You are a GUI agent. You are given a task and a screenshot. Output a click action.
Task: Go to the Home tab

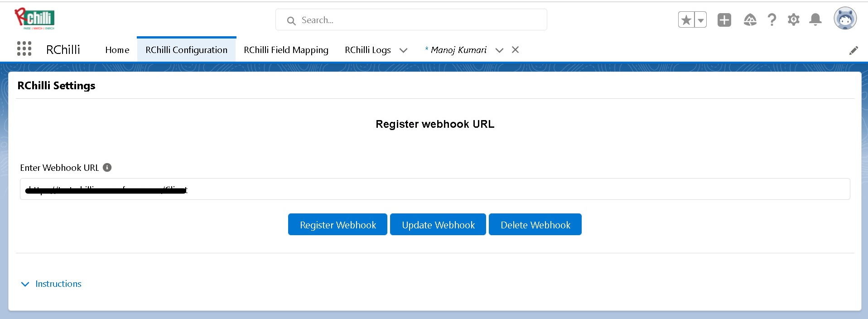coord(117,50)
